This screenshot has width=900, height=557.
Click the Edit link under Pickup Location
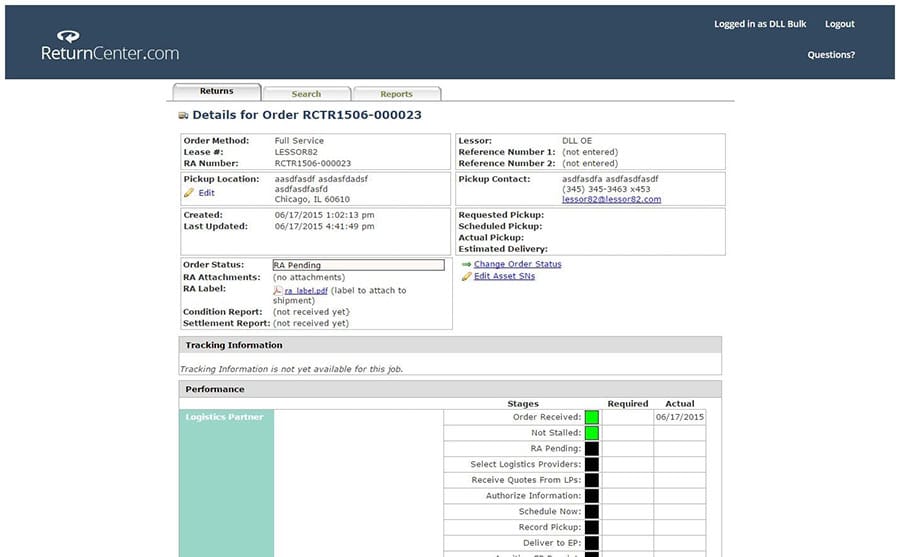tap(207, 193)
